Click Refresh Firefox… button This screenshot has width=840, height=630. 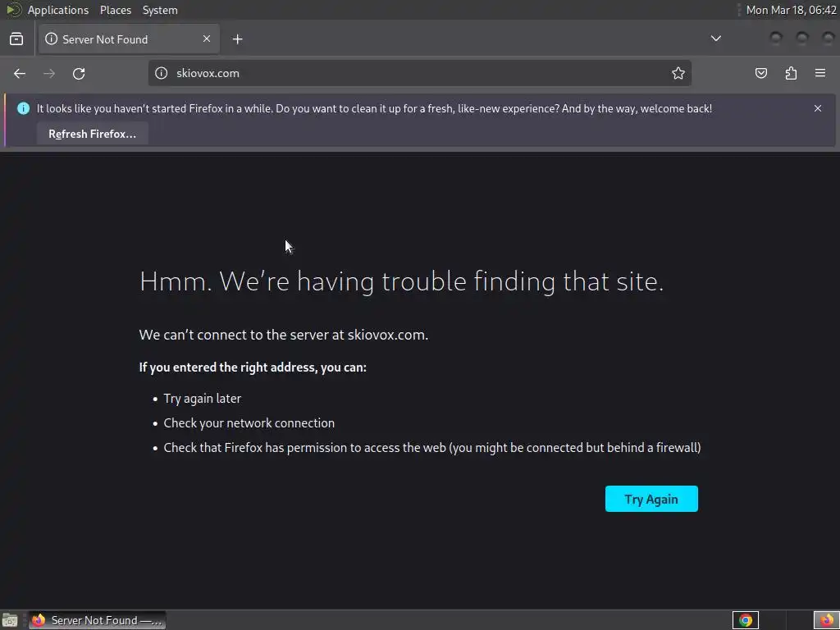pos(92,134)
